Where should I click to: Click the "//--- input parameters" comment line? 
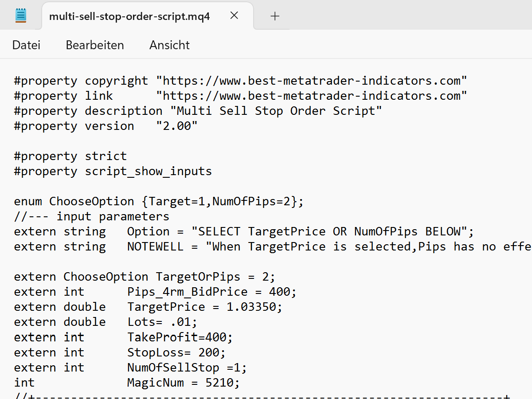point(91,216)
